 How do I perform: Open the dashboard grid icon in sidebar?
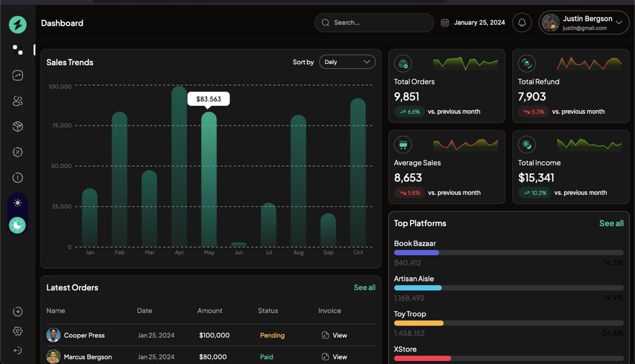[x=17, y=50]
